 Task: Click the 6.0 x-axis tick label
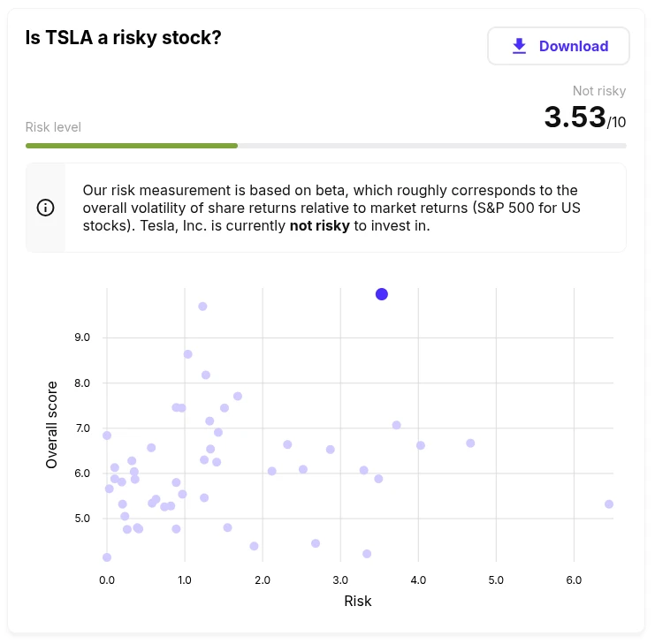[x=574, y=580]
